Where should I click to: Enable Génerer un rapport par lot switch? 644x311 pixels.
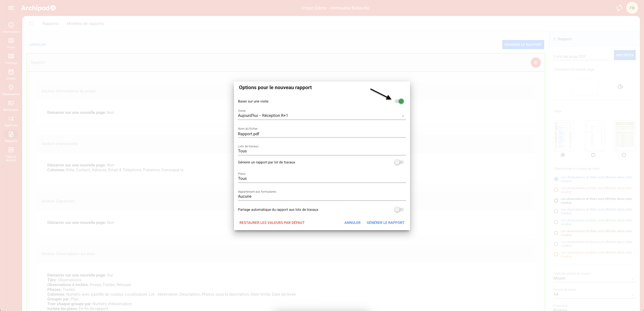(x=399, y=162)
